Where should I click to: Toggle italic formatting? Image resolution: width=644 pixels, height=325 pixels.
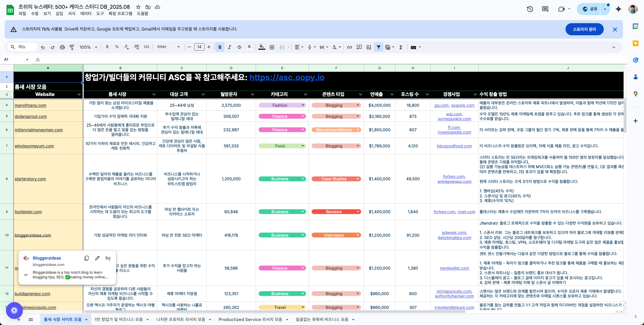229,47
